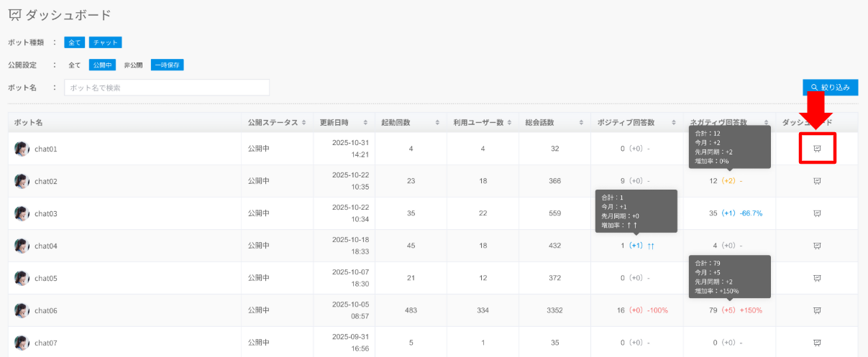The image size is (868, 357).
Task: Click the chat02 bot avatar
Action: [22, 181]
